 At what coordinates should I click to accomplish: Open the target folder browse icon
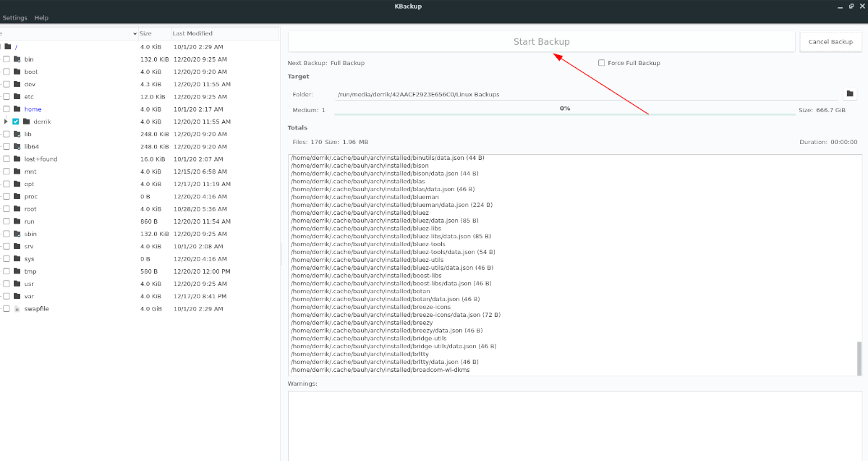tap(850, 93)
